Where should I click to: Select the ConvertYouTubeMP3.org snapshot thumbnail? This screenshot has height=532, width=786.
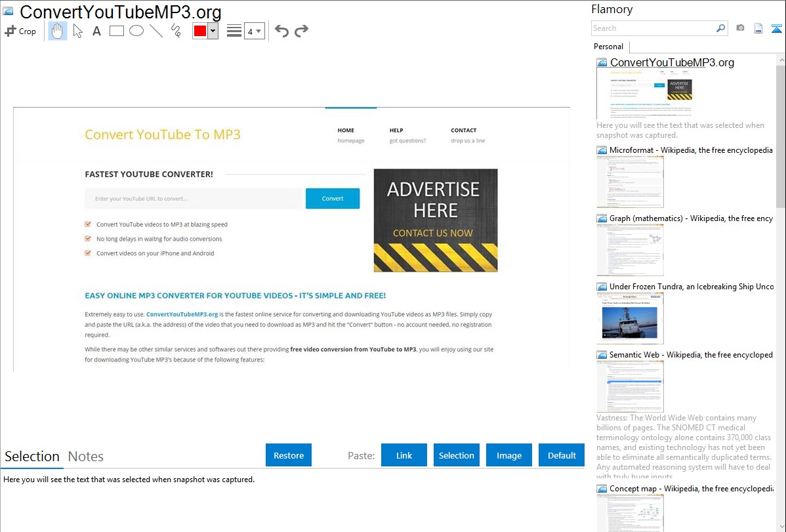tap(645, 94)
